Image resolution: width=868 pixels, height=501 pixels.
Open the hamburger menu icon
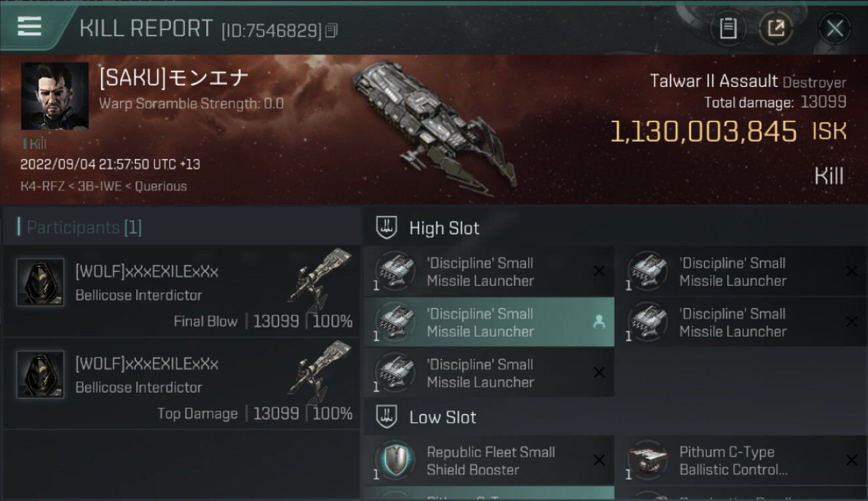pos(29,27)
